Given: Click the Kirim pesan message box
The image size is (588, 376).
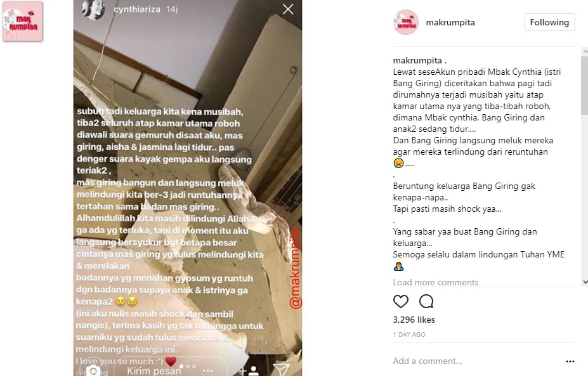Looking at the screenshot, I should coord(154,370).
